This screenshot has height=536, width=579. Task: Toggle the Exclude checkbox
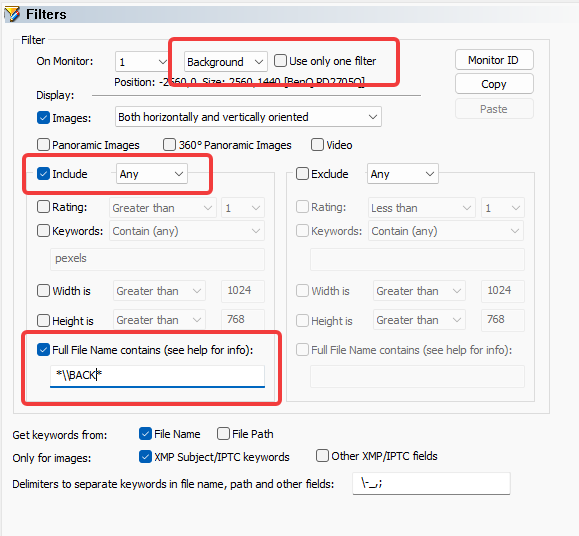tap(302, 173)
